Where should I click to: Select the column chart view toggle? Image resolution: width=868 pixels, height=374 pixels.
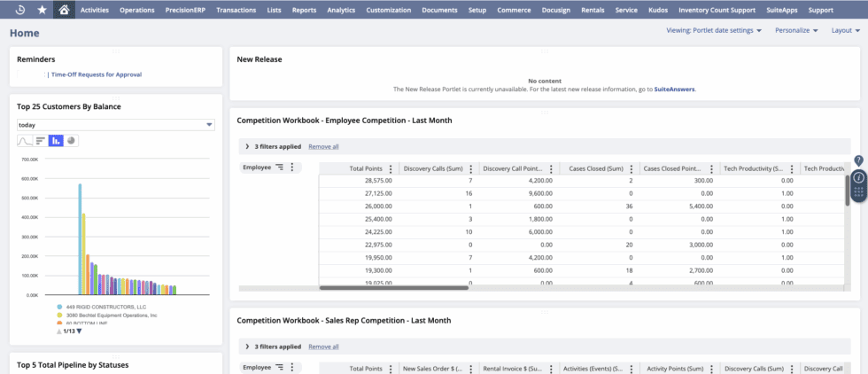coord(56,141)
